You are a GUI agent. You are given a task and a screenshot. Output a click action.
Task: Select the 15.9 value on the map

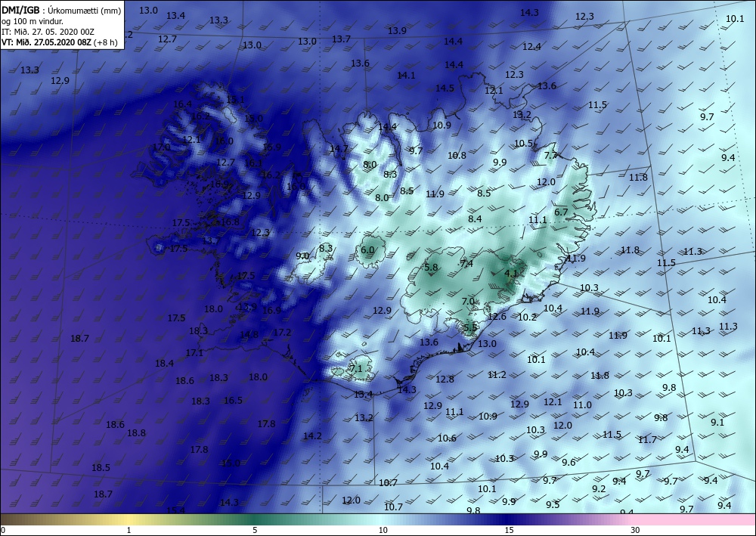click(271, 147)
